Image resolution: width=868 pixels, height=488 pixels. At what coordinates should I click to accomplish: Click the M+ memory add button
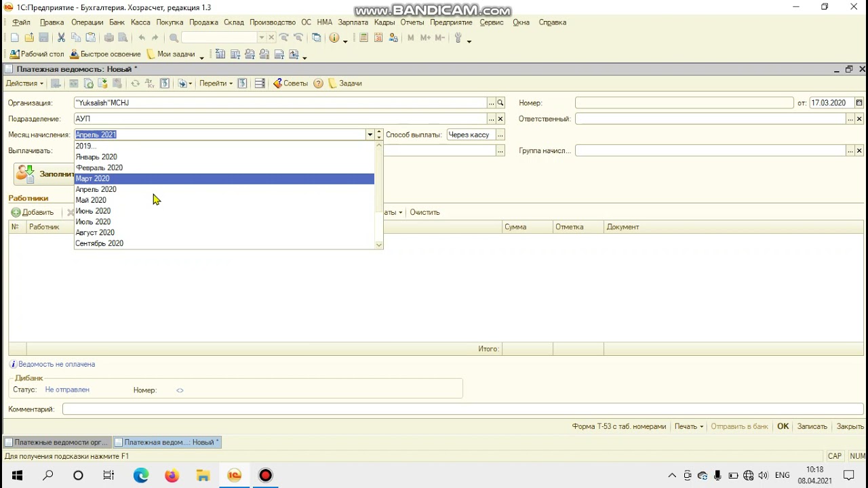[x=426, y=38]
